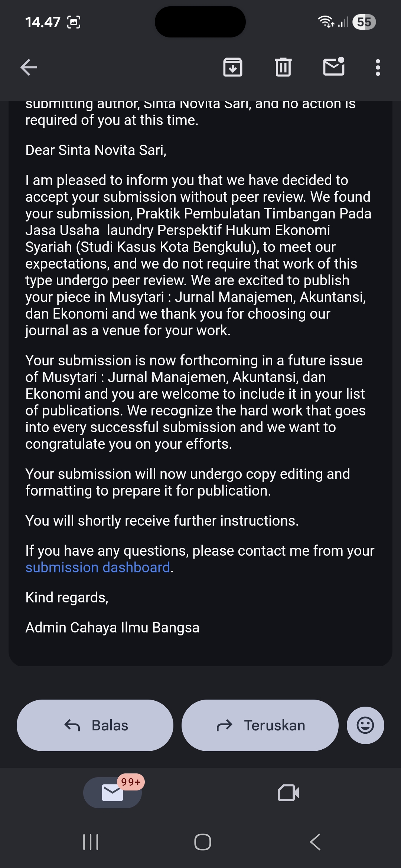Tap the back arrow to exit email
The image size is (401, 868).
coord(29,68)
